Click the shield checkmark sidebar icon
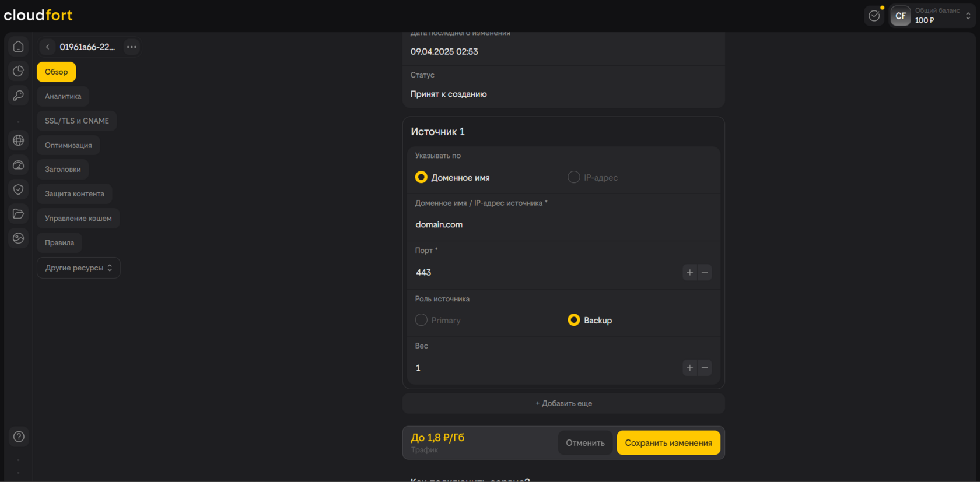The image size is (980, 482). [19, 189]
